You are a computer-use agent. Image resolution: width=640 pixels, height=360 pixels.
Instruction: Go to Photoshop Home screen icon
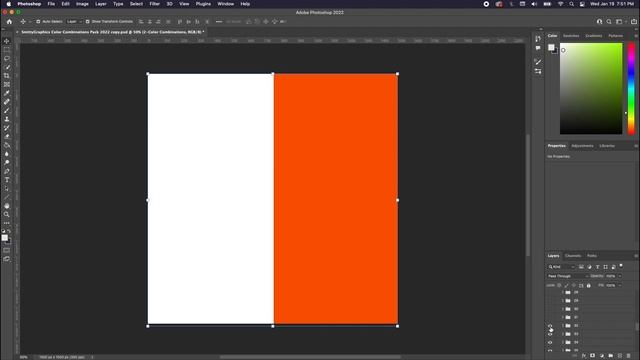coord(9,22)
